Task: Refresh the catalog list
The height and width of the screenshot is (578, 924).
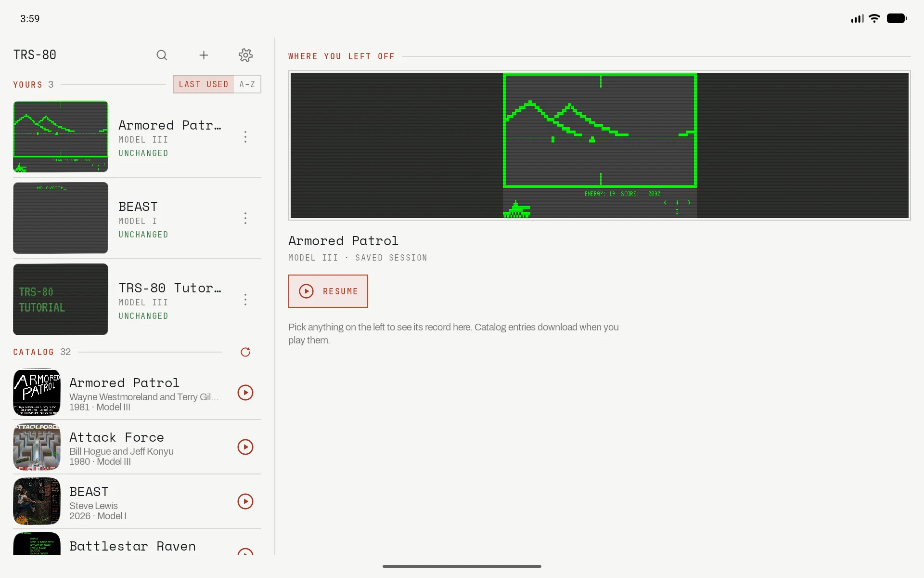Action: 245,352
